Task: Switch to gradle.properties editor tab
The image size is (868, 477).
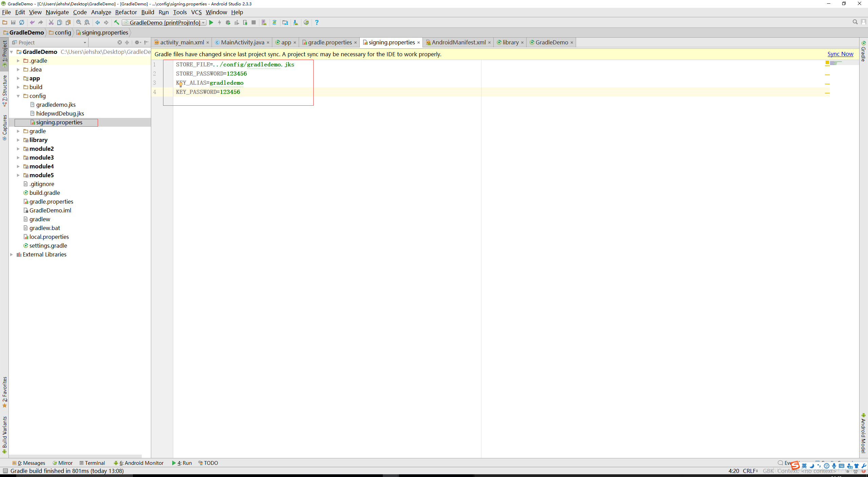Action: (x=330, y=42)
